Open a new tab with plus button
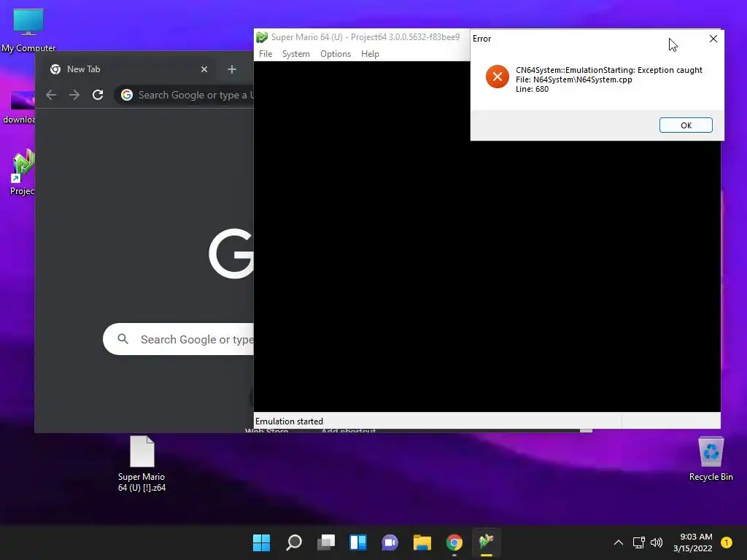 [x=231, y=69]
